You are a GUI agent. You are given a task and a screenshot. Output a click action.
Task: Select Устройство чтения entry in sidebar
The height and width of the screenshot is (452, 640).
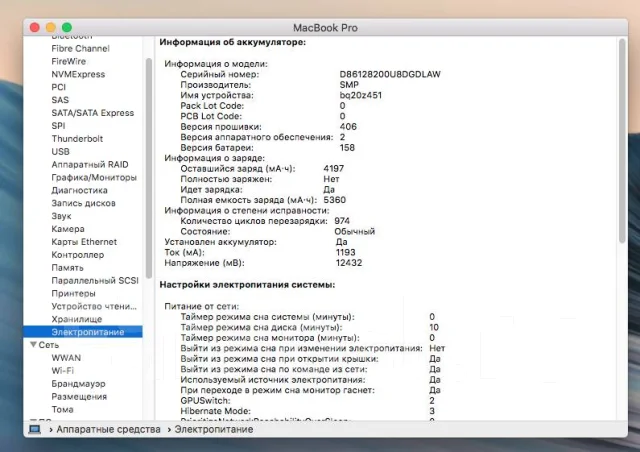point(94,306)
